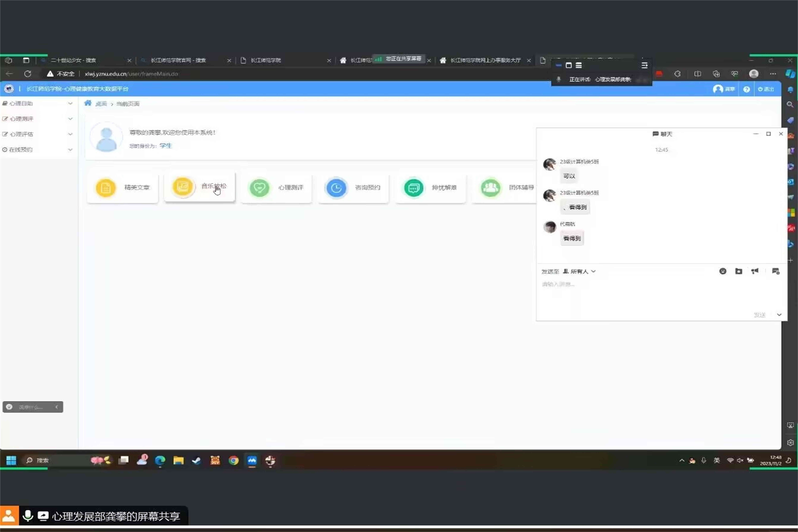Open Google Chrome from the taskbar

(233, 460)
